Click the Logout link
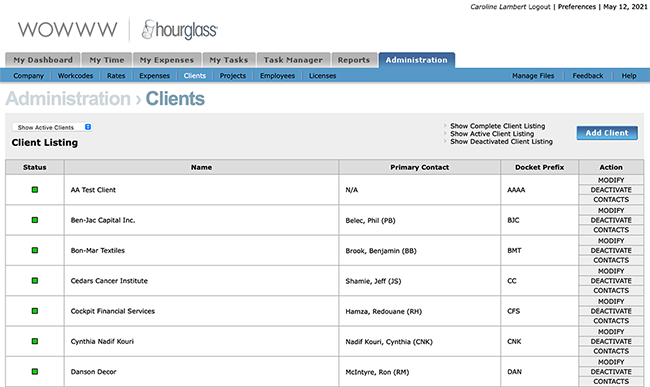 point(539,7)
